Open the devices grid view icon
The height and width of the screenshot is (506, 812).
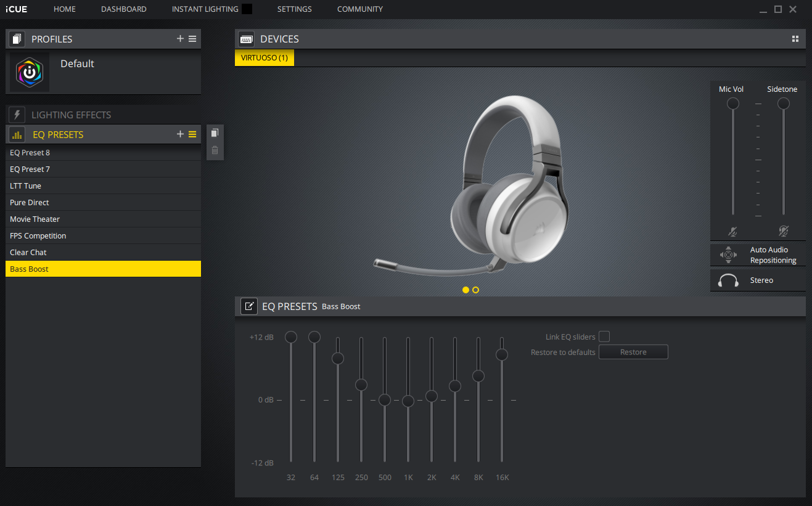pos(795,39)
